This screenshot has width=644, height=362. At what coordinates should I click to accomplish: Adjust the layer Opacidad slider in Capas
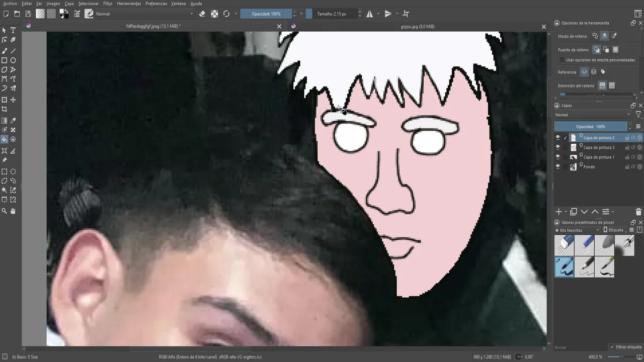pos(591,127)
